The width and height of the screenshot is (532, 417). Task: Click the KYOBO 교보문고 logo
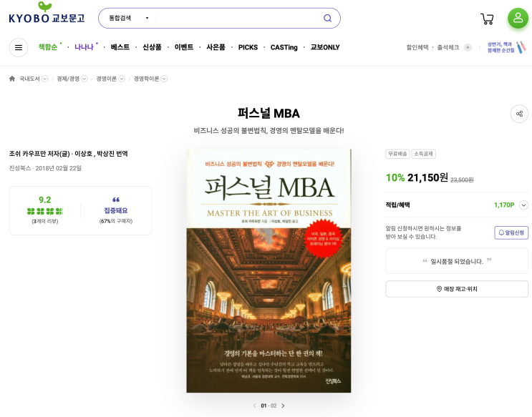pyautogui.click(x=47, y=13)
